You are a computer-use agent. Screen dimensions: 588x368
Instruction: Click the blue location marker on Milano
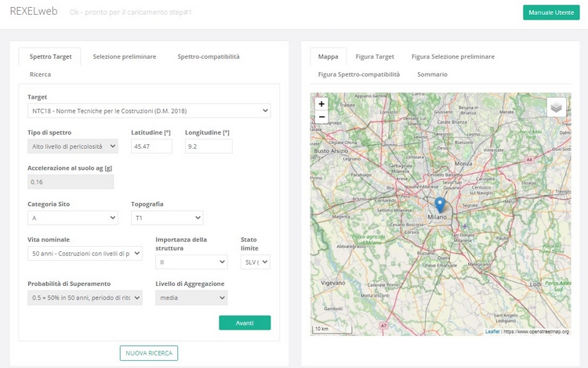tap(440, 205)
